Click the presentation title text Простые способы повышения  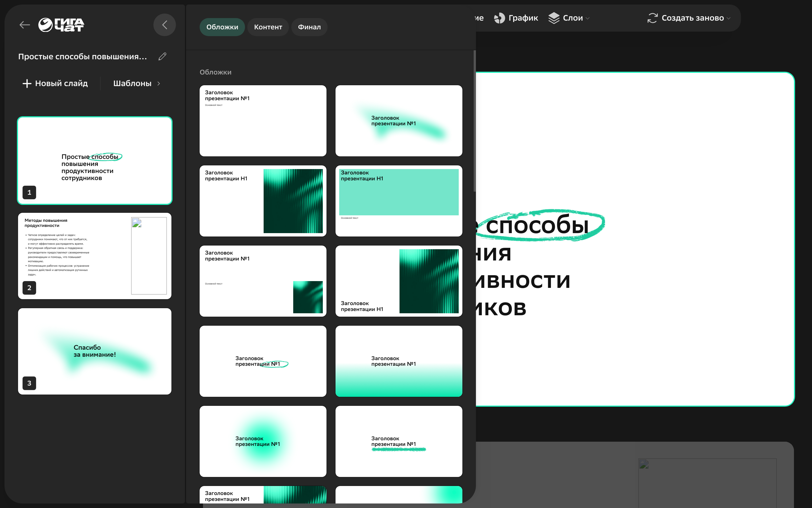pos(83,56)
